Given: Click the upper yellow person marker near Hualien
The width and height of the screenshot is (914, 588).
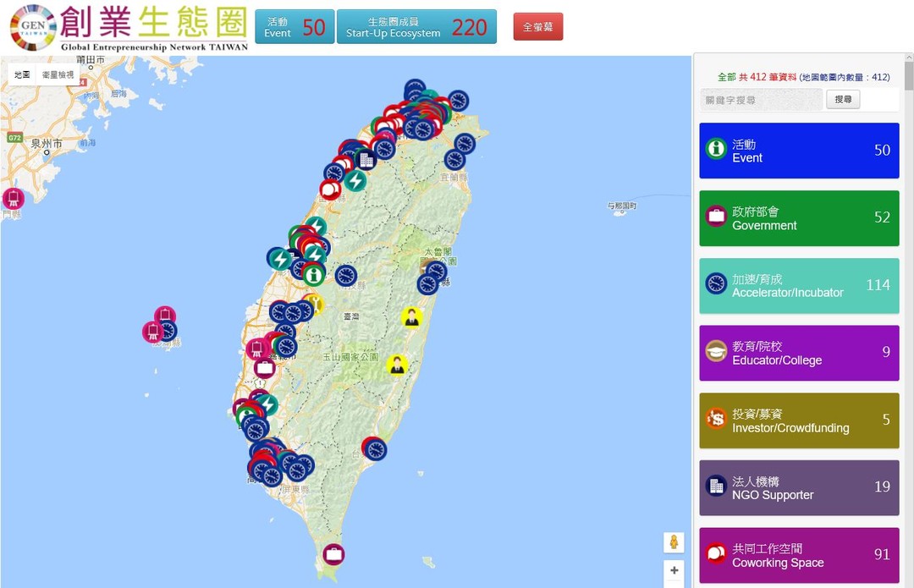Looking at the screenshot, I should pyautogui.click(x=412, y=317).
